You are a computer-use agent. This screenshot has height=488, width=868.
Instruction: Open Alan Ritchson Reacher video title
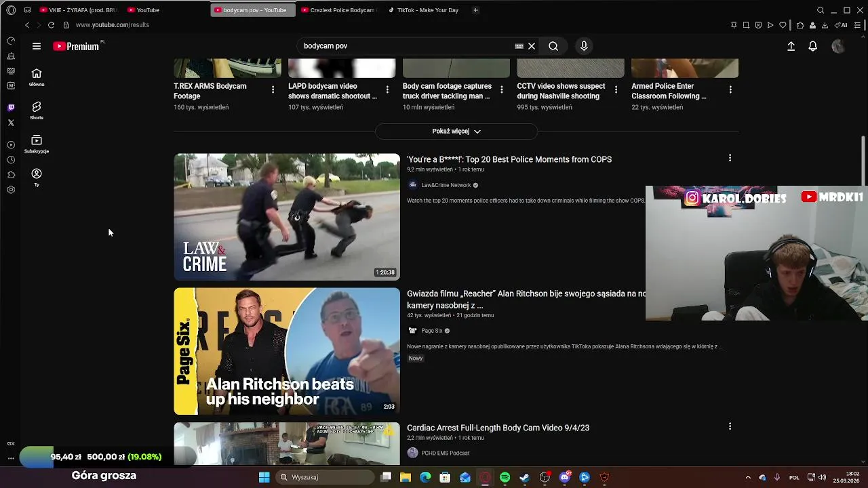(526, 300)
